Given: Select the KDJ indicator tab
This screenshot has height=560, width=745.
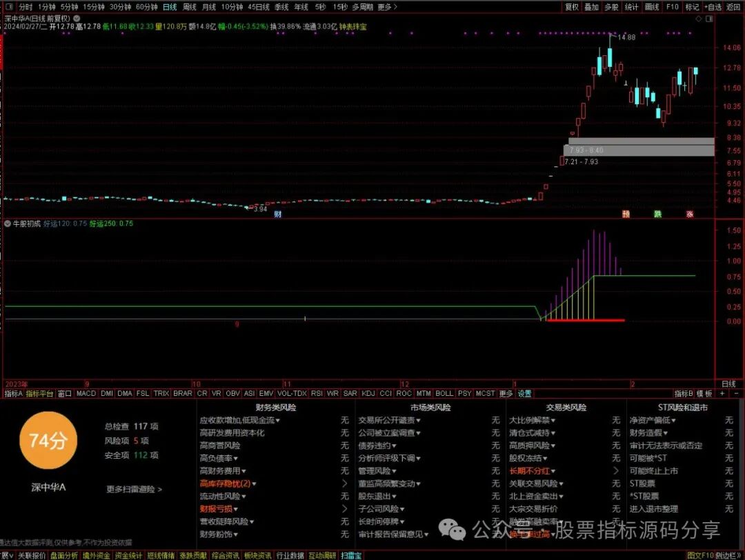Looking at the screenshot, I should 368,393.
